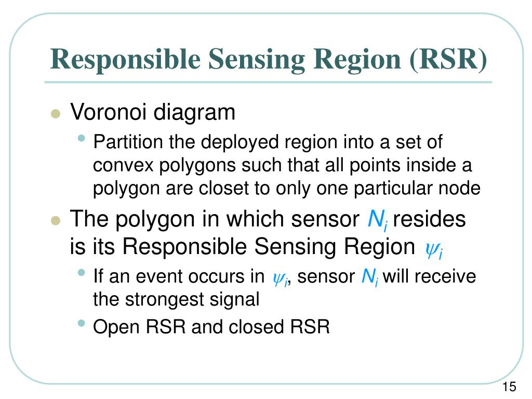Click the word 'Partition' in the first sub-bullet
This screenshot has height=399, width=532.
[x=128, y=142]
